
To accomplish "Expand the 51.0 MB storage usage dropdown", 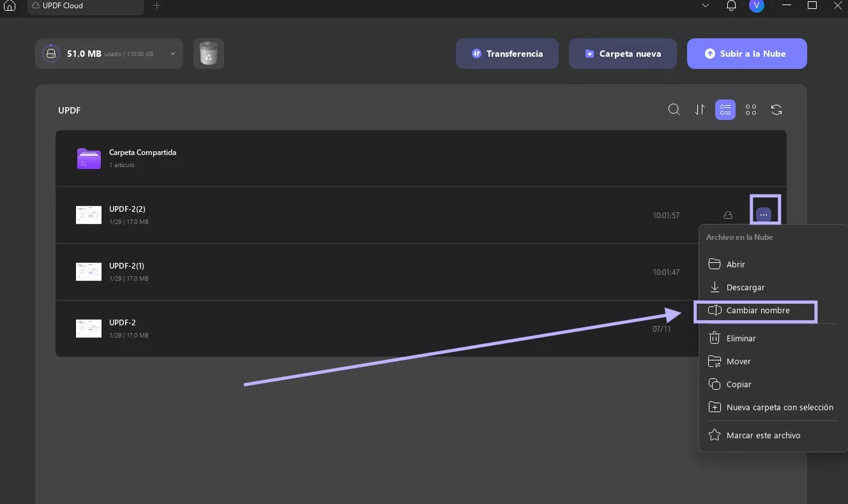I will click(x=109, y=54).
